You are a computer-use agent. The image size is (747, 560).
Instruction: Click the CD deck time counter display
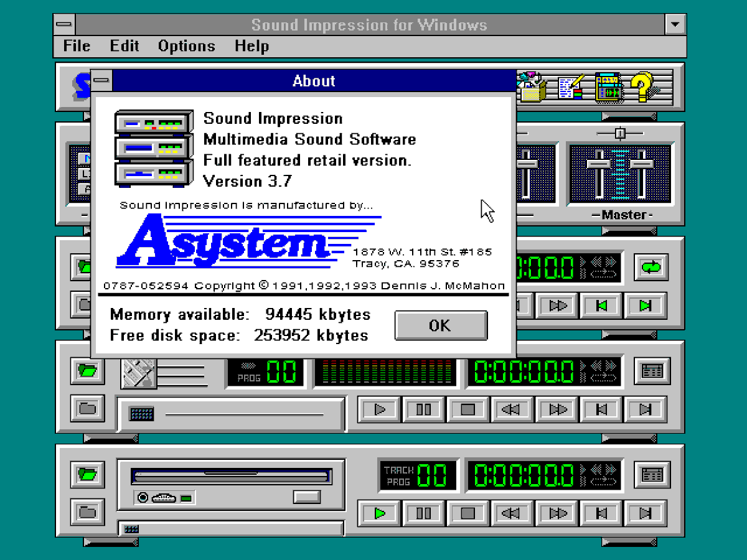[543, 475]
